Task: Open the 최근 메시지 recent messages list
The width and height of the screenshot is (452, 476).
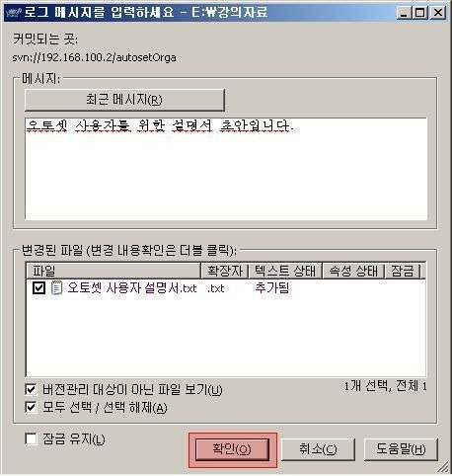Action: [x=124, y=100]
